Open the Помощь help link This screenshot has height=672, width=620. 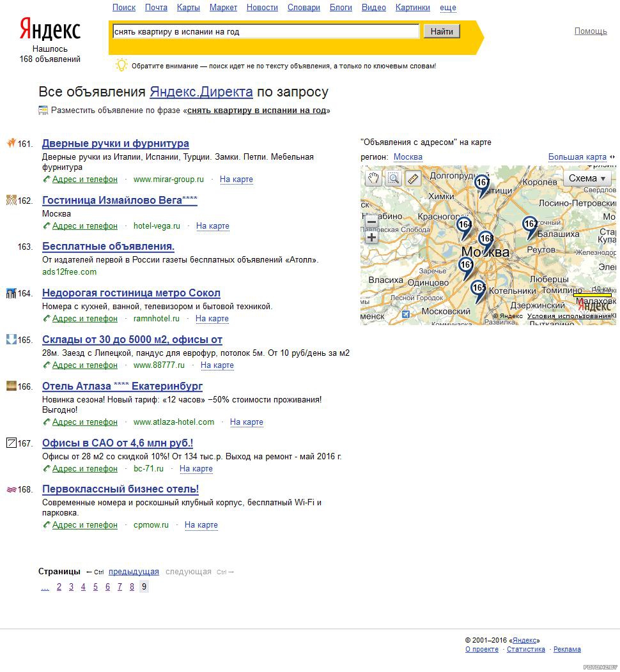[591, 31]
